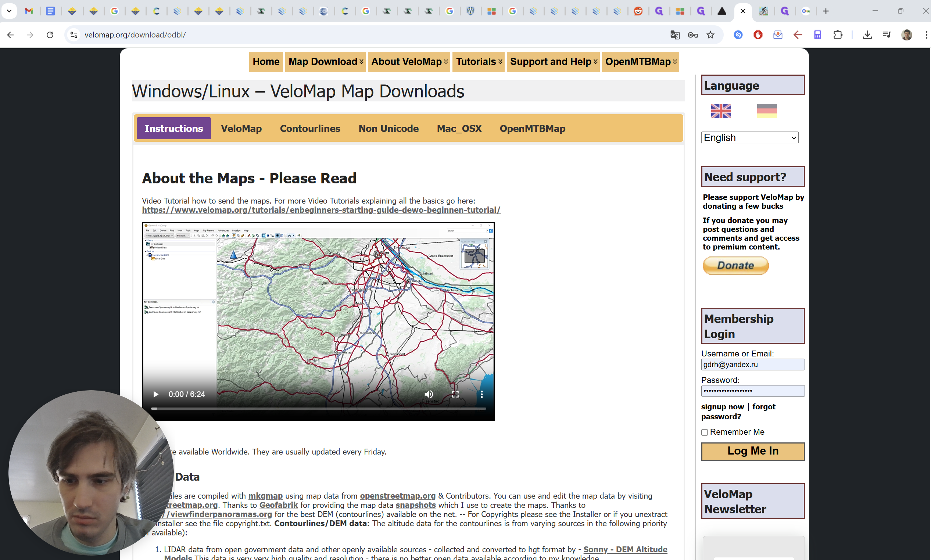
Task: Play the tutorial video
Action: [155, 394]
